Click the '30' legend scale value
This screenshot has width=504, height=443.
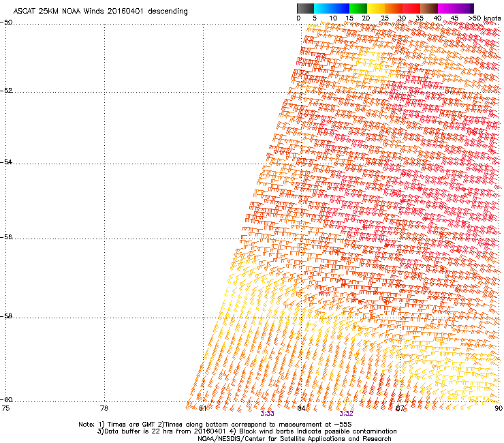coord(402,18)
